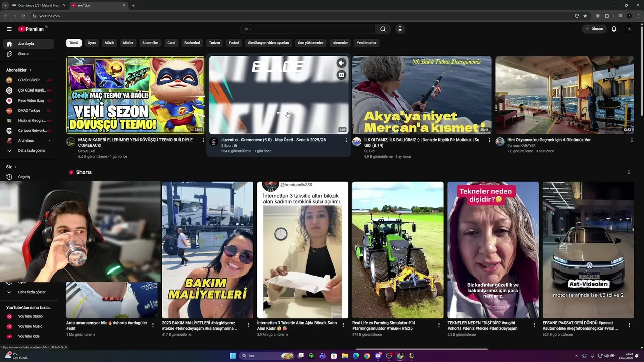Screen dimensions: 644x362
Task: Open the notifications bell
Action: [614, 29]
